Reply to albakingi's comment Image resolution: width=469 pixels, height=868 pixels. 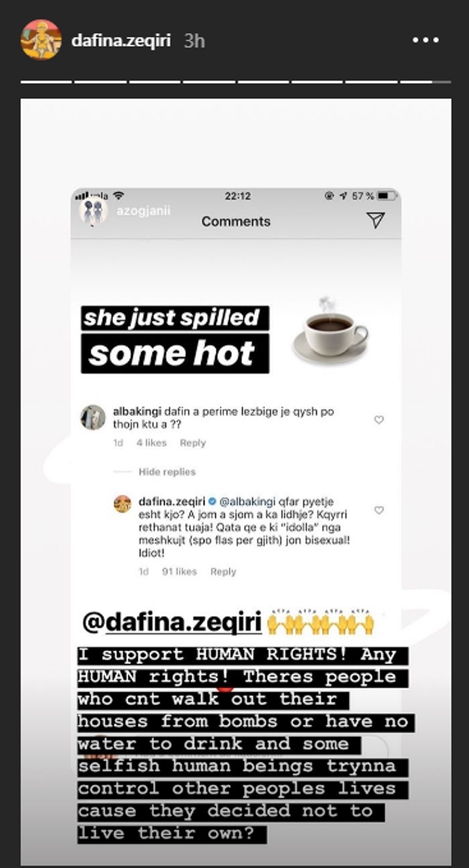[193, 443]
